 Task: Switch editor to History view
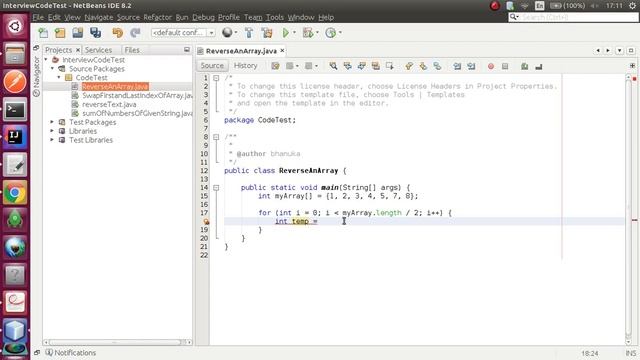tap(245, 66)
